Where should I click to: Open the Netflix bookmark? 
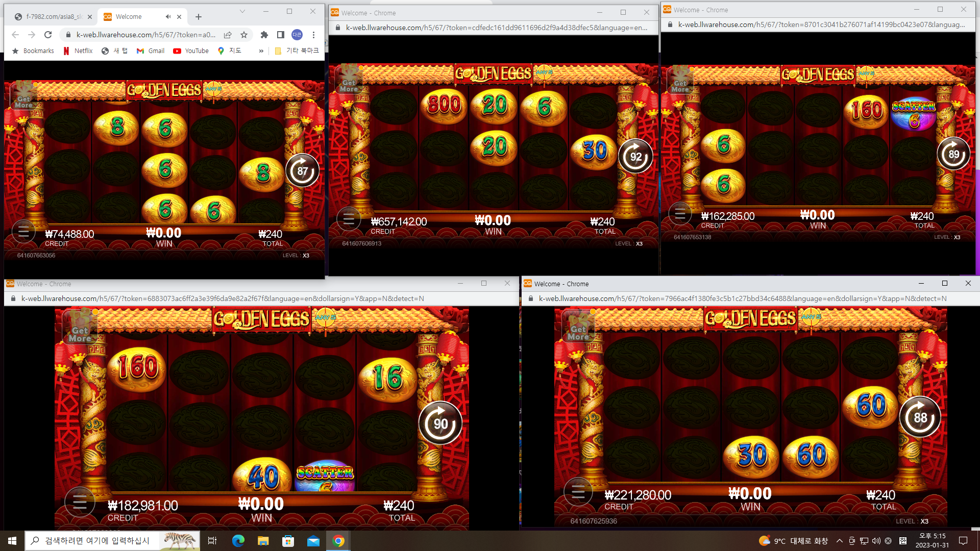[x=78, y=51]
